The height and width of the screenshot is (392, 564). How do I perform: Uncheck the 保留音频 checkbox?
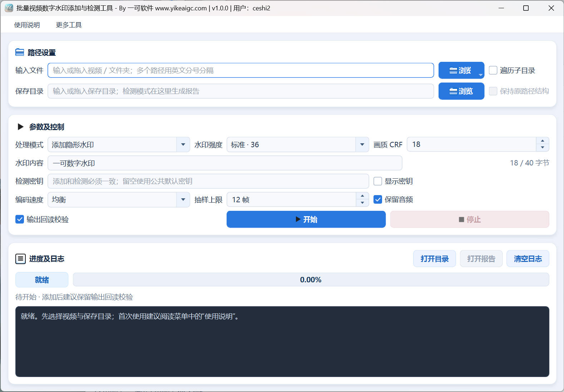pyautogui.click(x=378, y=199)
